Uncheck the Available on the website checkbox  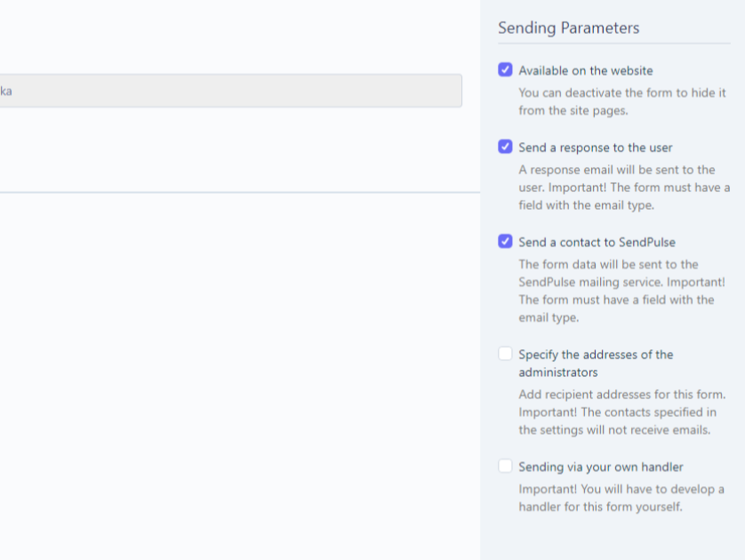(x=505, y=69)
